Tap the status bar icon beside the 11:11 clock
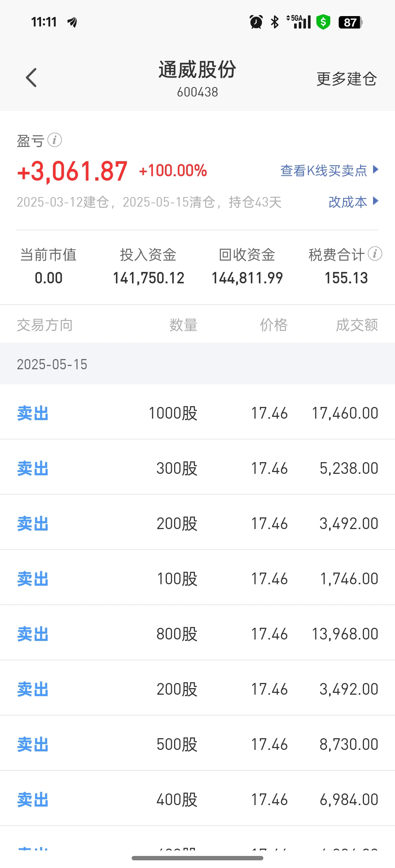Image resolution: width=395 pixels, height=868 pixels. pyautogui.click(x=72, y=22)
